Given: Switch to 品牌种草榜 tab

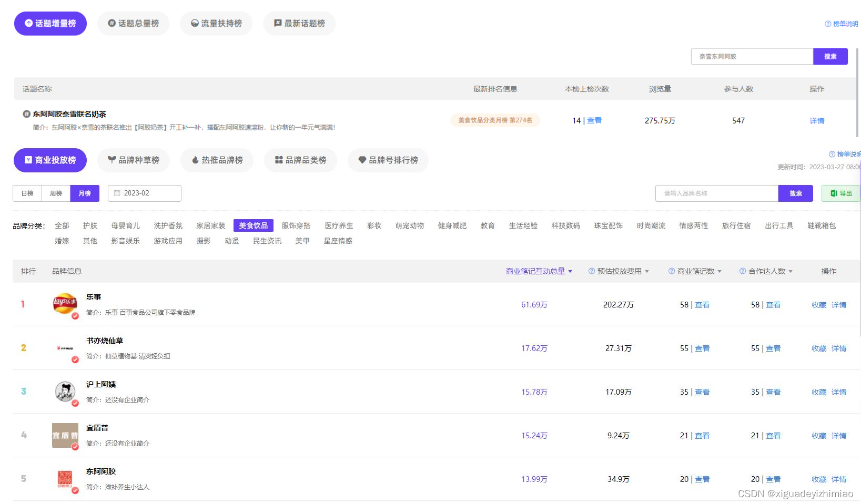Looking at the screenshot, I should pos(134,160).
